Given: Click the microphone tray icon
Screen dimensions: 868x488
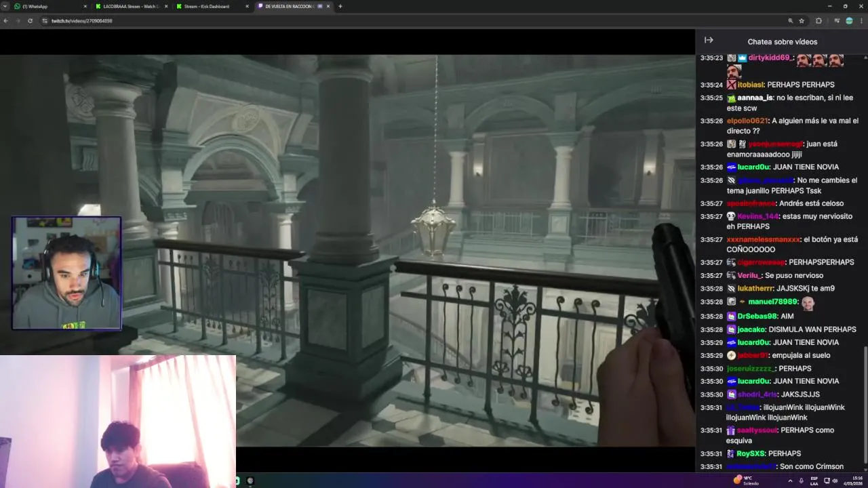Looking at the screenshot, I should point(802,481).
